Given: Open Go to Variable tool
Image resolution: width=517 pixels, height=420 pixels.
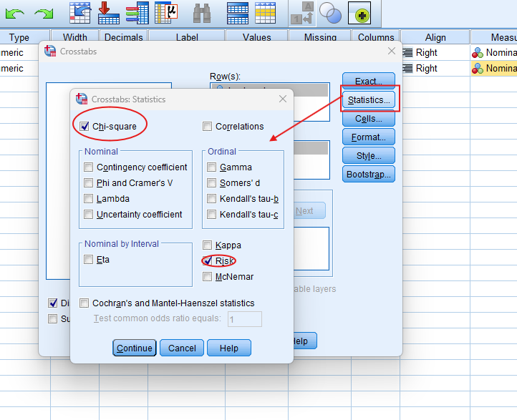Looking at the screenshot, I should (x=108, y=13).
